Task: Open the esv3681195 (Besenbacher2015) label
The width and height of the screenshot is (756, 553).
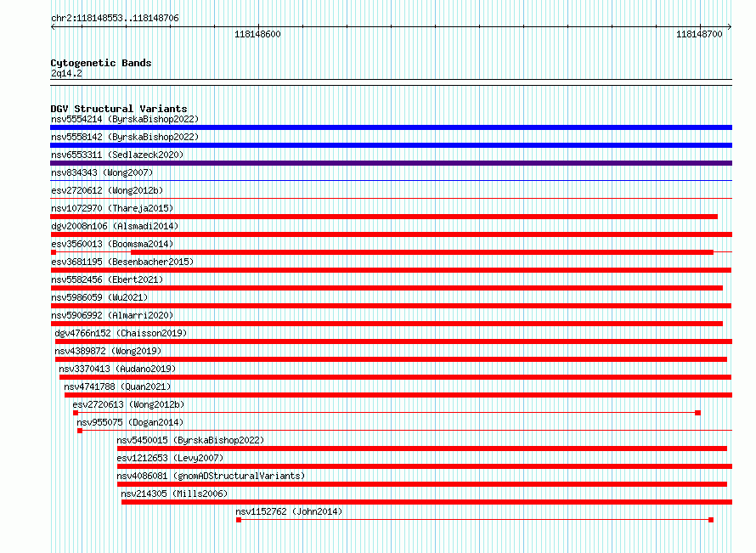Action: (x=122, y=262)
